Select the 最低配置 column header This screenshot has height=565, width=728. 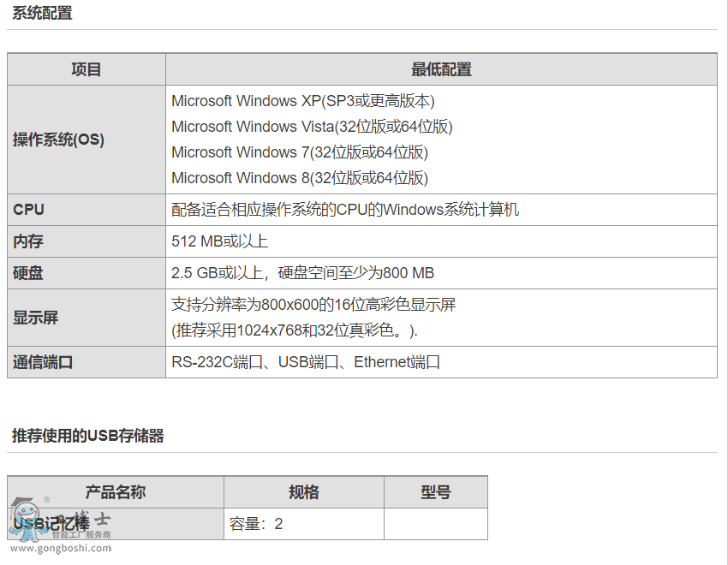tap(441, 70)
